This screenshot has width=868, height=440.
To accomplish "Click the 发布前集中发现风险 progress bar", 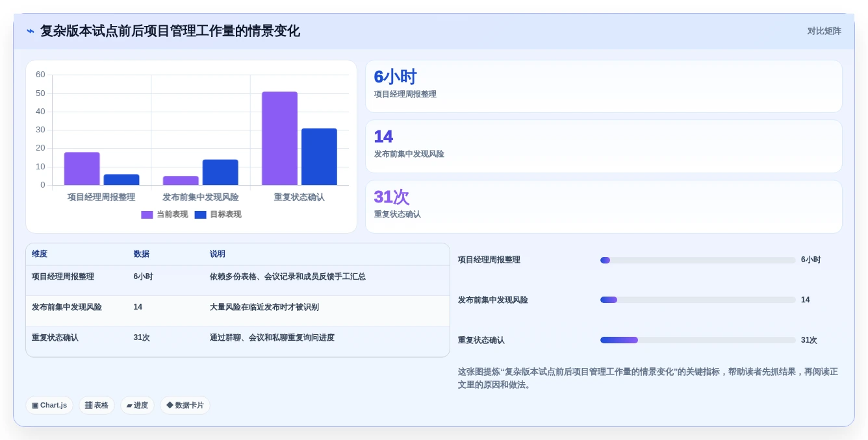I will click(698, 300).
